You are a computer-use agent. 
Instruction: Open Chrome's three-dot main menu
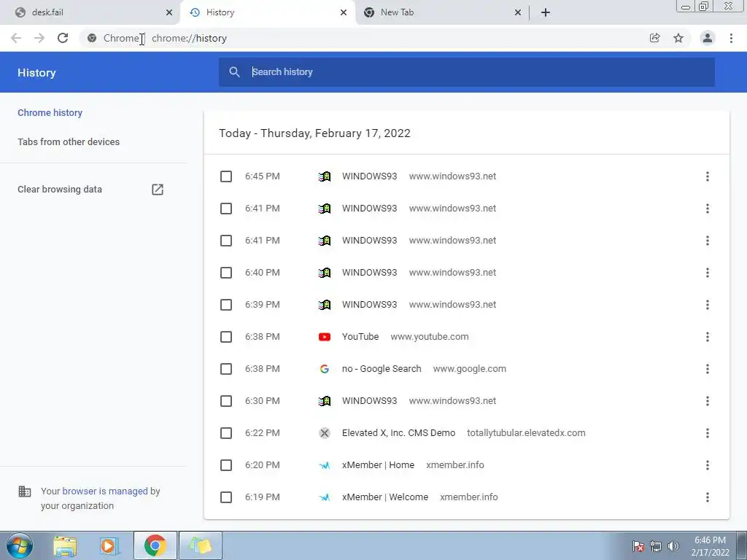click(731, 38)
